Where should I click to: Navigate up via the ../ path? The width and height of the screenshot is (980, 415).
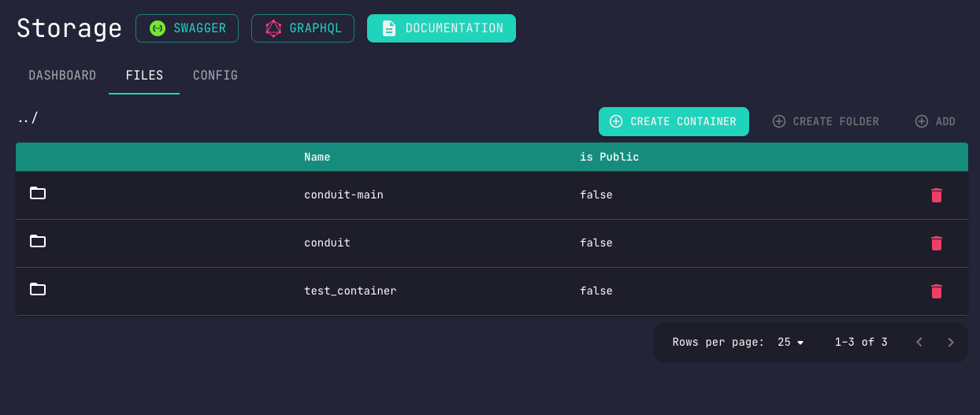tap(28, 118)
